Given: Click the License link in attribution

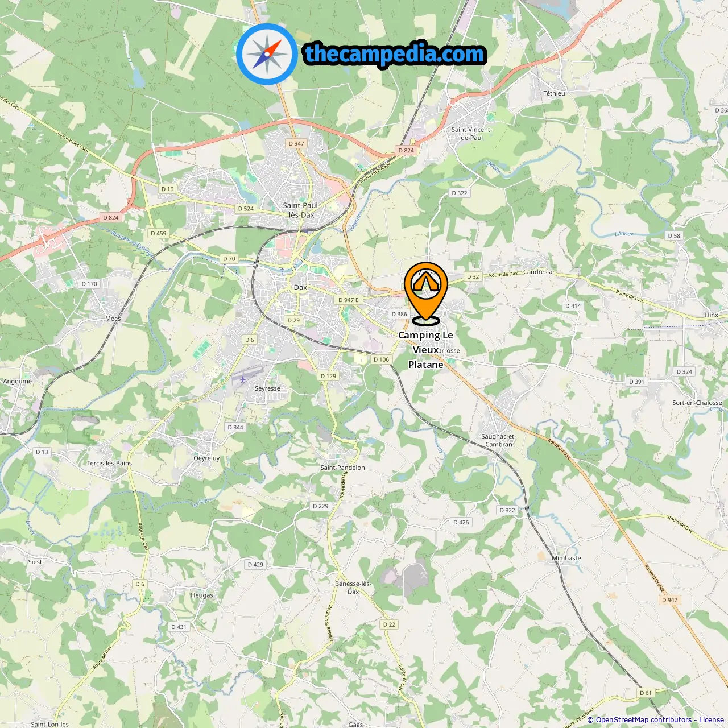Looking at the screenshot, I should point(712,719).
